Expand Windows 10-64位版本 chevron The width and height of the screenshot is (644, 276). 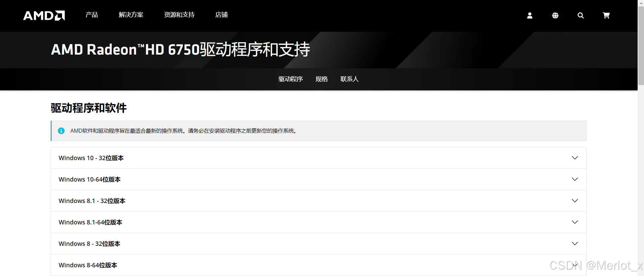[x=575, y=179]
